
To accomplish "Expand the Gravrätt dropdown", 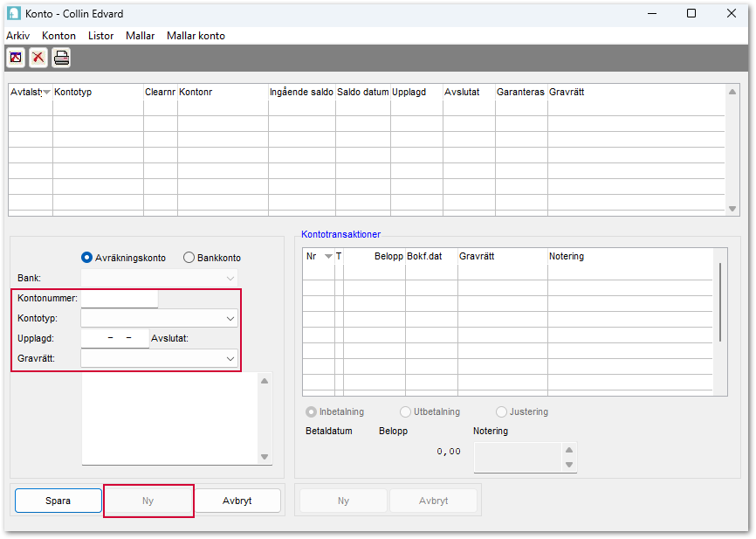I will click(x=230, y=358).
